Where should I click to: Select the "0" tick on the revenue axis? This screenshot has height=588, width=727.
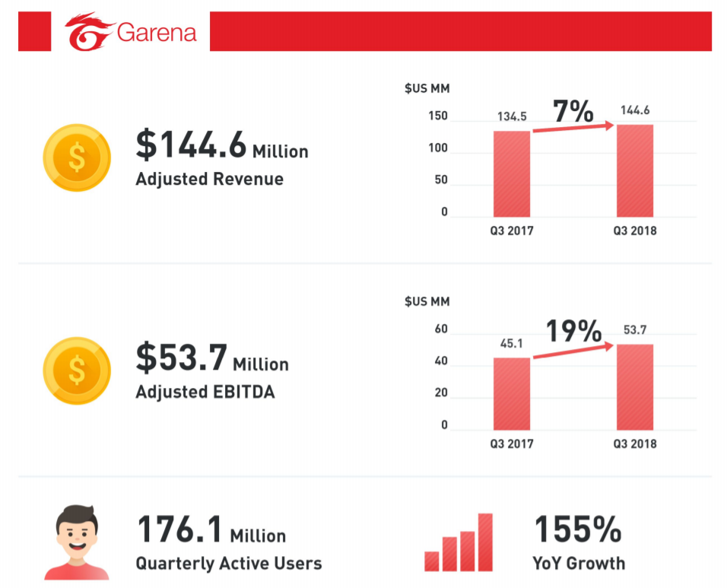445,212
